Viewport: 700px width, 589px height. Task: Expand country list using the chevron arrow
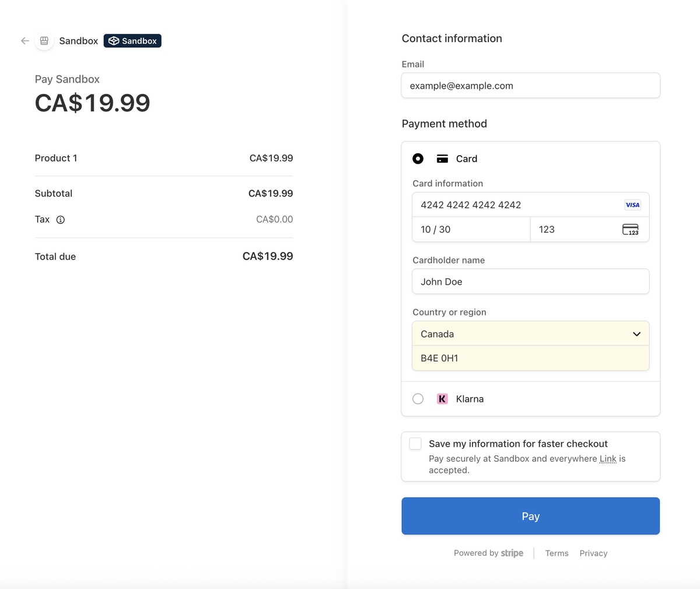(x=636, y=334)
